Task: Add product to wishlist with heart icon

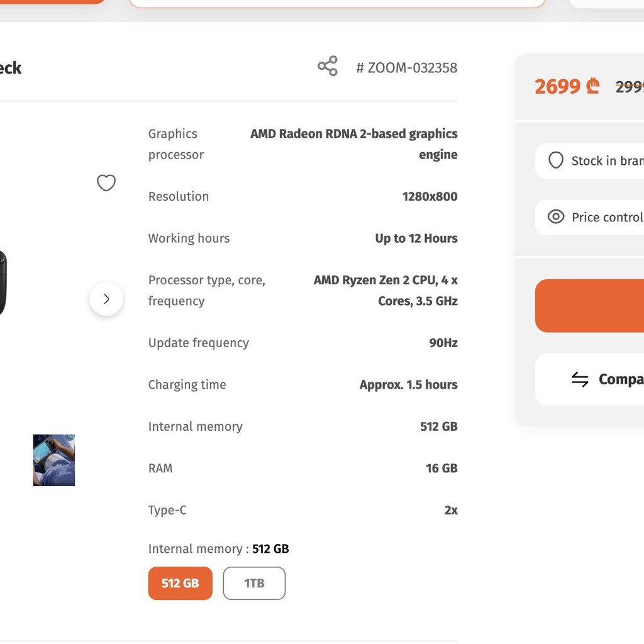Action: tap(106, 183)
